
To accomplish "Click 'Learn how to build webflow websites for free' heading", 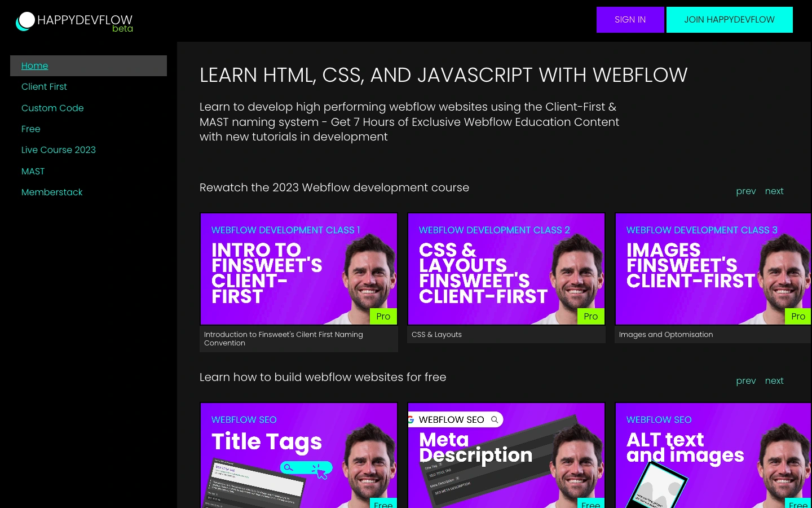I will pyautogui.click(x=323, y=377).
